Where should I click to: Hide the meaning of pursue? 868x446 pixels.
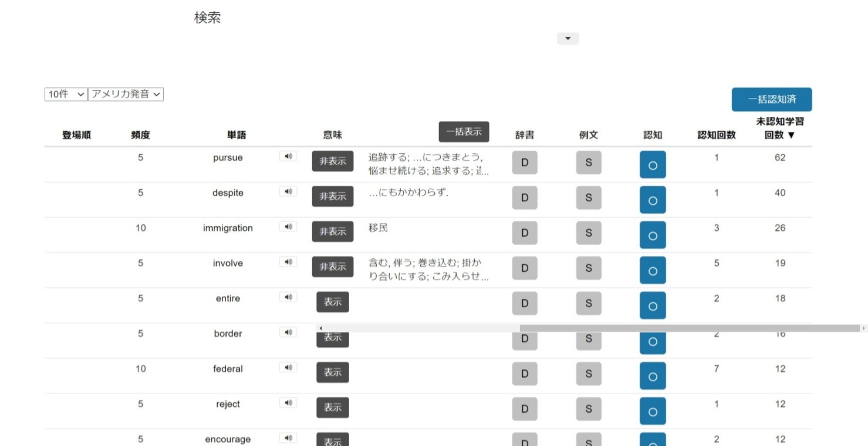coord(333,161)
